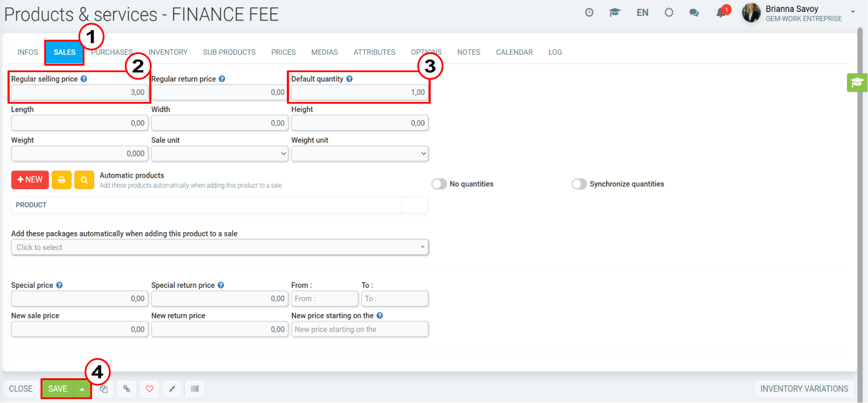This screenshot has width=868, height=403.
Task: Switch to the LOG tab
Action: (x=555, y=52)
